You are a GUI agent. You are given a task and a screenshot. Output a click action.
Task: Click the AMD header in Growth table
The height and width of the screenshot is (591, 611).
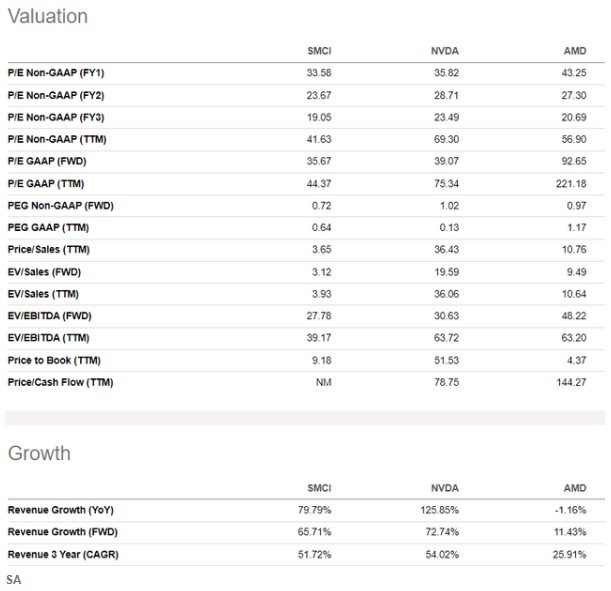tap(574, 488)
